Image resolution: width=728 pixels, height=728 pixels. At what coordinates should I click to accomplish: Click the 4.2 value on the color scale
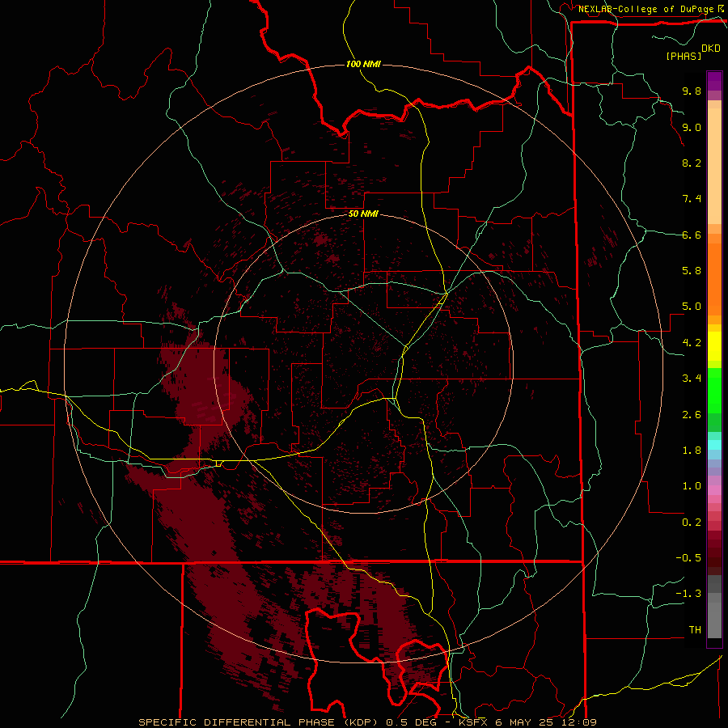point(692,343)
